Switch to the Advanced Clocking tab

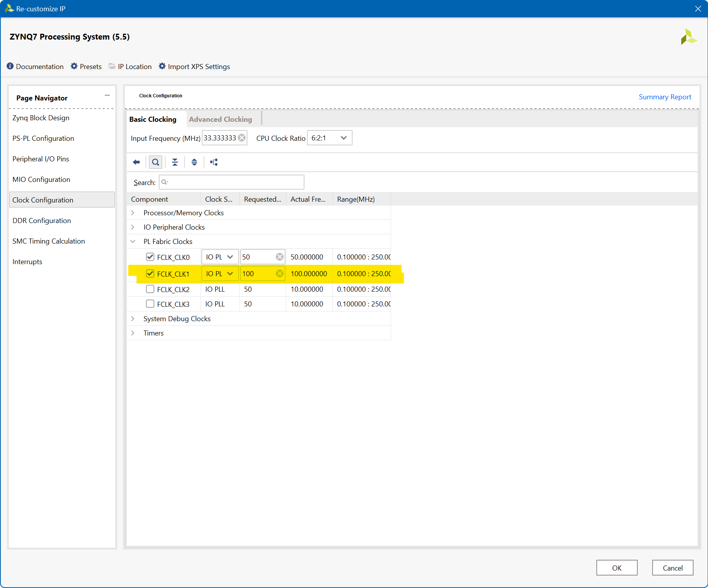220,119
